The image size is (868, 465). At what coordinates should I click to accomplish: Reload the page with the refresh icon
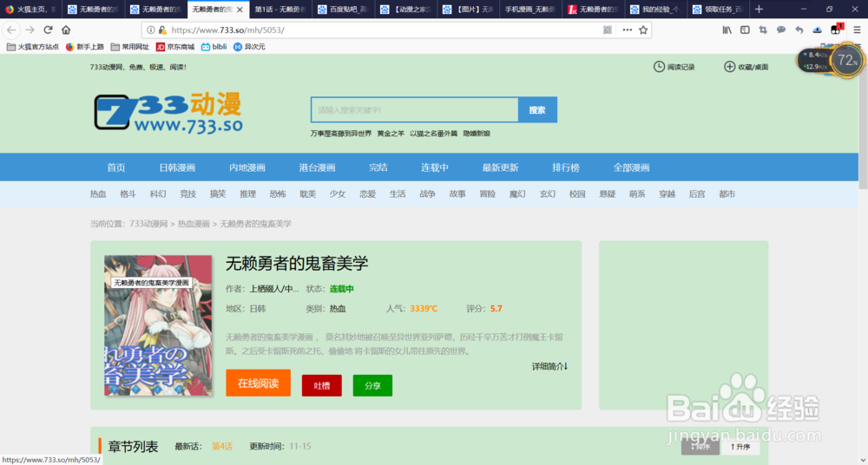[48, 29]
